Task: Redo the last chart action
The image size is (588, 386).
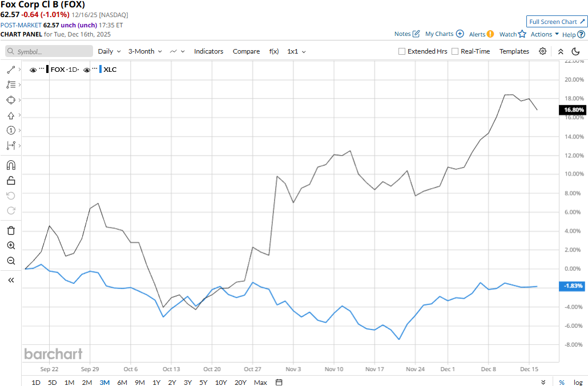Action: pyautogui.click(x=11, y=211)
